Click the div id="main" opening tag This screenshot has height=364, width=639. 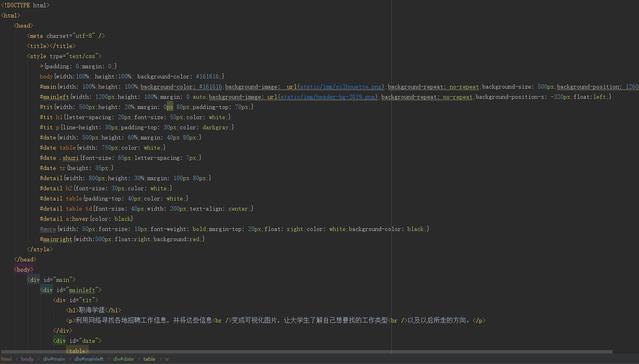51,280
